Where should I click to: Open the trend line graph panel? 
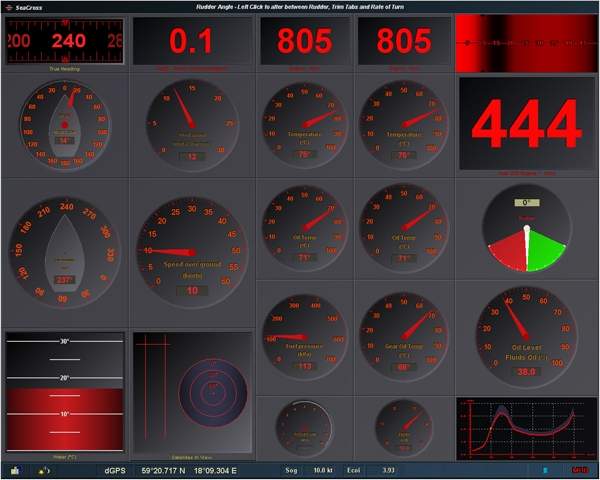[x=525, y=428]
